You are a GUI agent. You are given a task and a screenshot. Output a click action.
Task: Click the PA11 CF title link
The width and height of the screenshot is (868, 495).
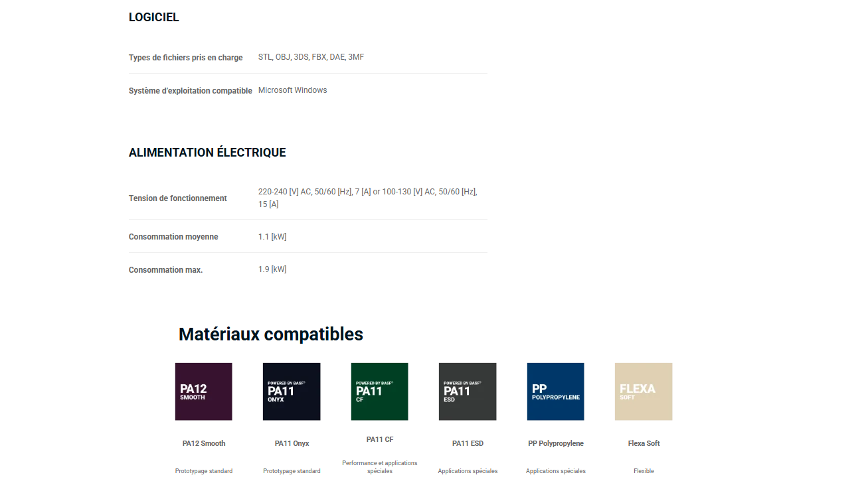[x=380, y=439]
